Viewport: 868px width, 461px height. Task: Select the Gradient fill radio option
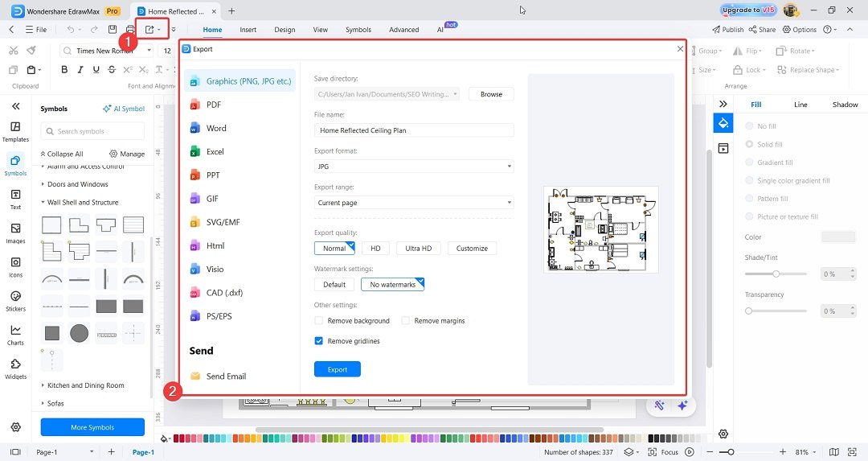pyautogui.click(x=749, y=163)
